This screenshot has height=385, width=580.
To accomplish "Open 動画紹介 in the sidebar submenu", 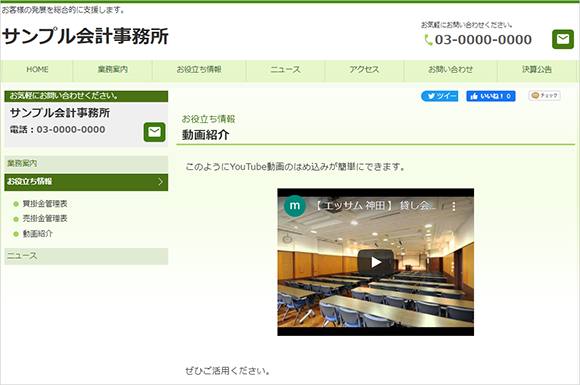I will coord(38,234).
